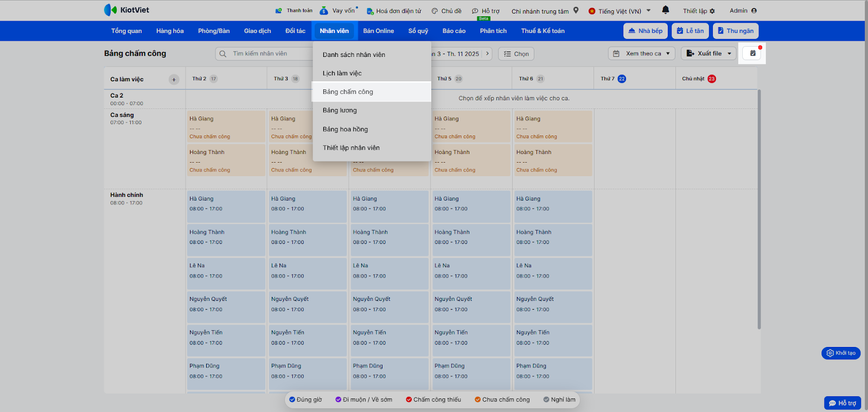Viewport: 868px width, 412px height.
Task: Click the calendar icon with red dot
Action: [x=752, y=53]
